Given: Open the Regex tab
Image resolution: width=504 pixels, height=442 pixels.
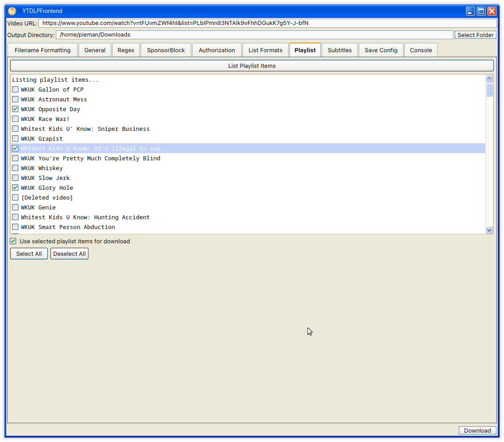Looking at the screenshot, I should tap(126, 50).
